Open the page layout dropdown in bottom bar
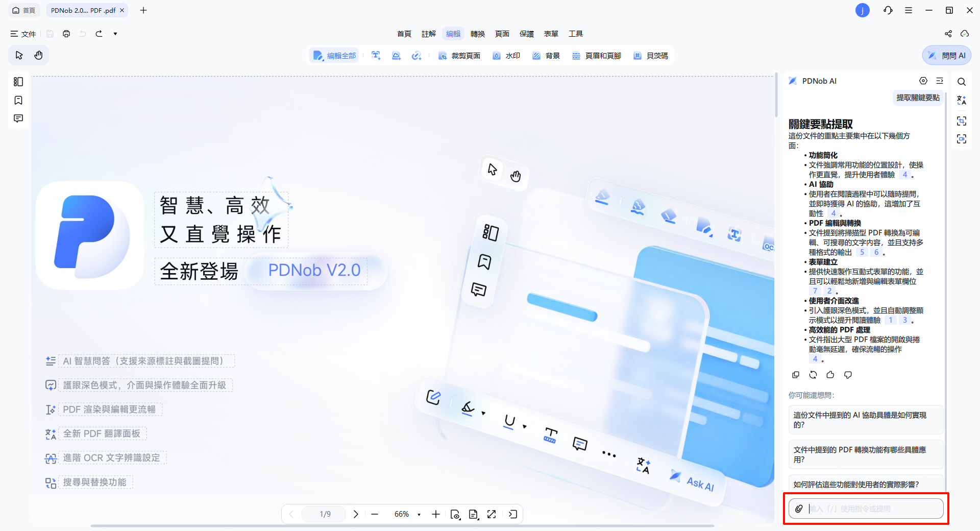 (x=474, y=514)
